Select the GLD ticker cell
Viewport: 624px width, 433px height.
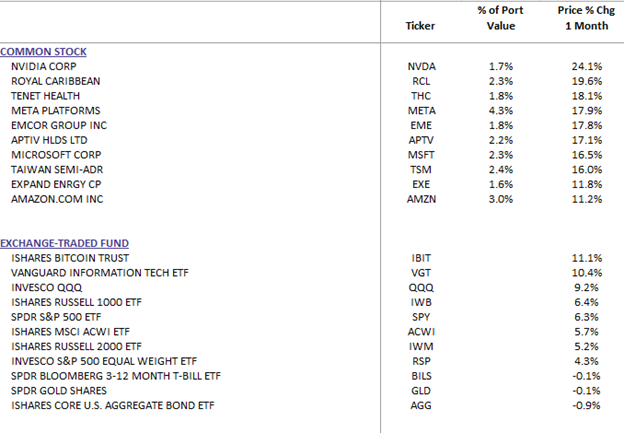(421, 390)
